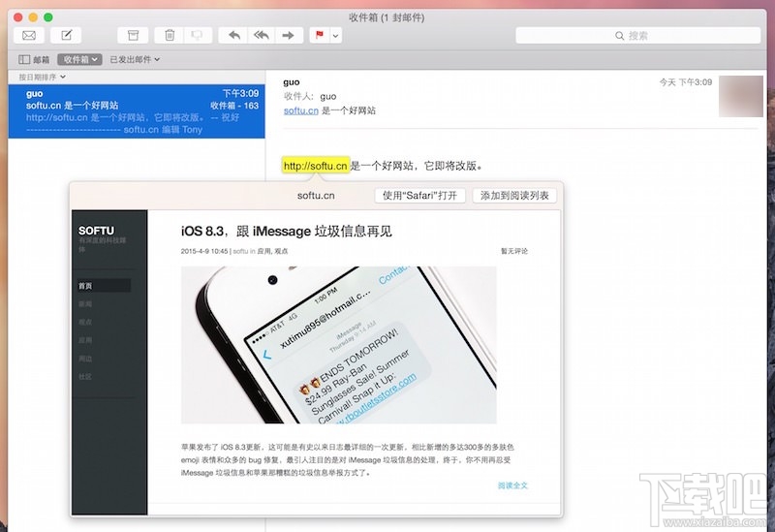The image size is (775, 532).
Task: Click the red close window button
Action: tap(18, 17)
